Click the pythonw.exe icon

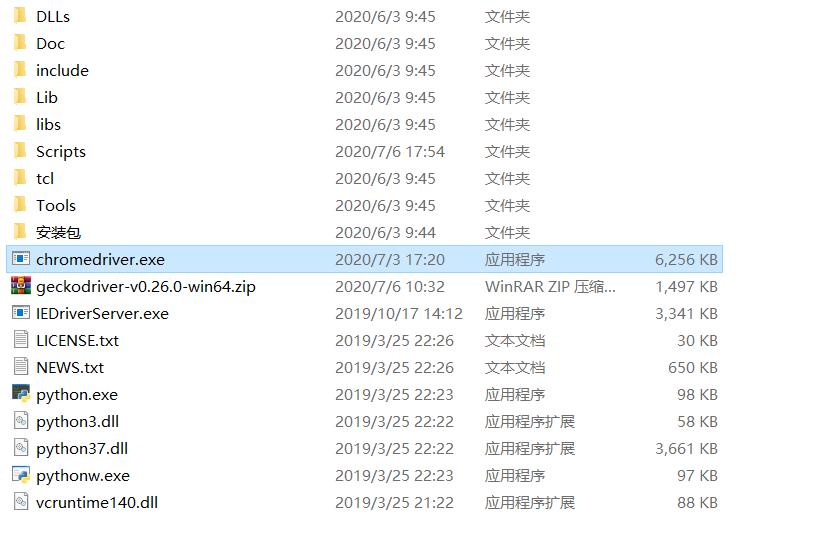(x=21, y=474)
